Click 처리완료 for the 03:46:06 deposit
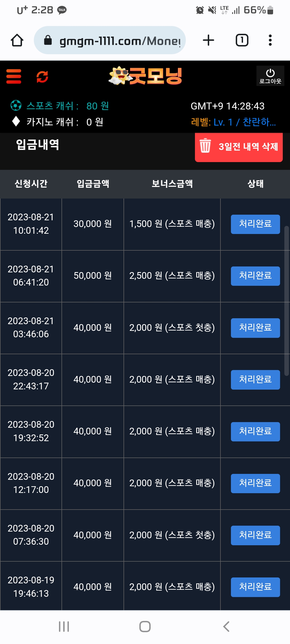This screenshot has width=290, height=644. coord(255,328)
